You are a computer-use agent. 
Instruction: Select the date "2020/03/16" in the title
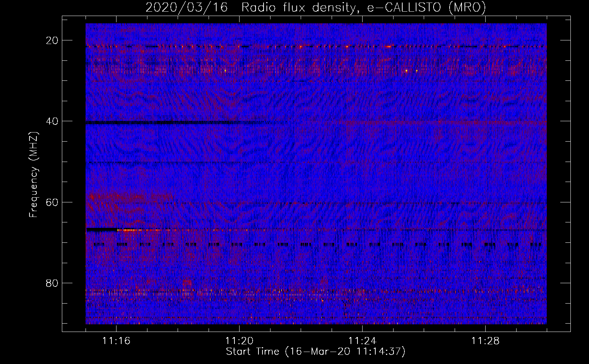[187, 7]
